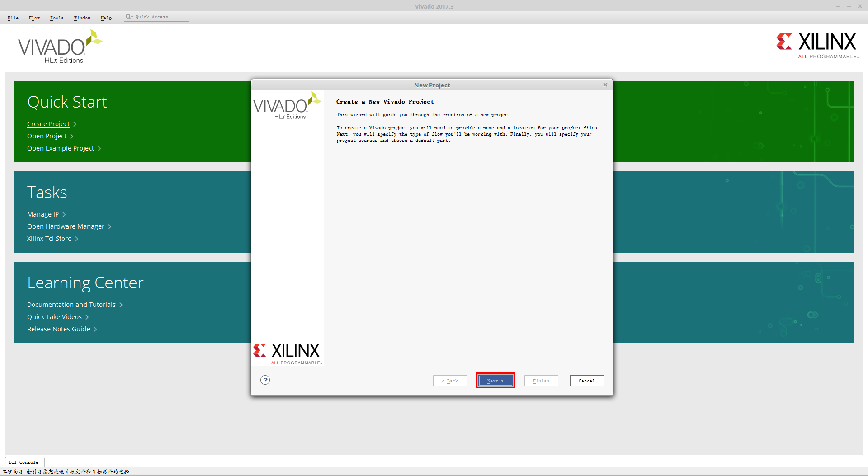This screenshot has width=868, height=476.
Task: Click chevron next to Open Project
Action: [72, 137]
